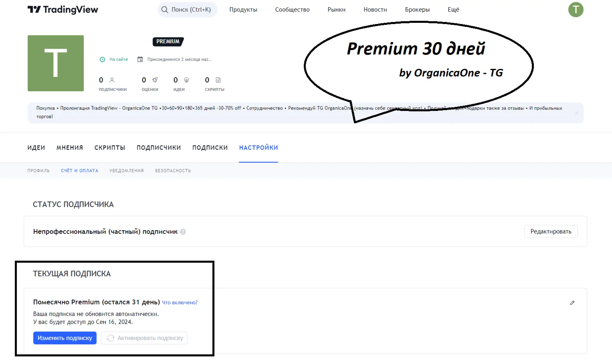Screen dimensions: 612x364
Task: Open the СЧЁТ И ОПЛАТА sub-tab
Action: pyautogui.click(x=79, y=171)
